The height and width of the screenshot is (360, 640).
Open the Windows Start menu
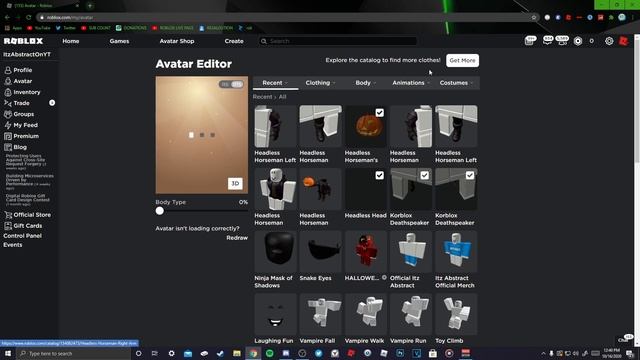tap(8, 353)
